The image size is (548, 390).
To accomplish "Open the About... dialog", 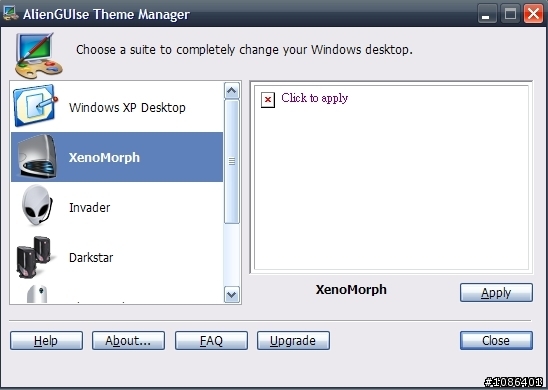I will pyautogui.click(x=128, y=340).
